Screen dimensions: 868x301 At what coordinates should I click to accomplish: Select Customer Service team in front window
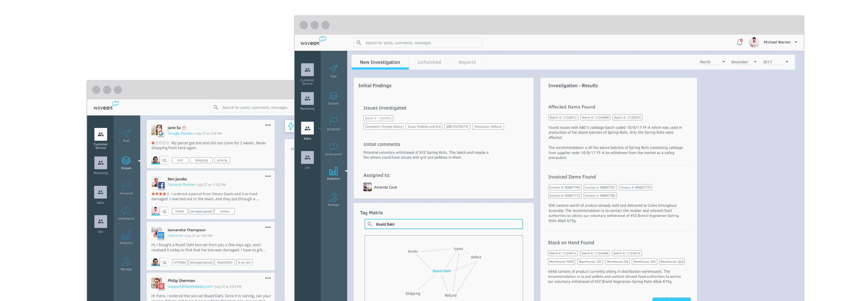pos(307,74)
